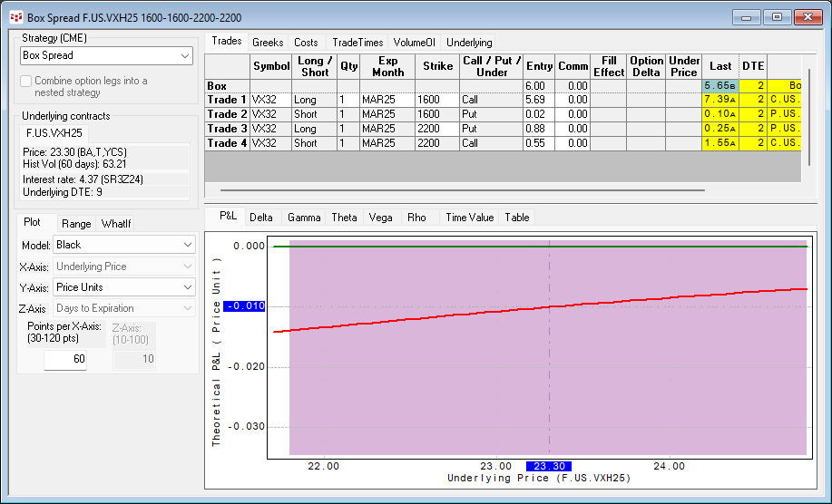Open the Time Value chart tab
Viewport: 832px width, 504px height.
(x=469, y=218)
